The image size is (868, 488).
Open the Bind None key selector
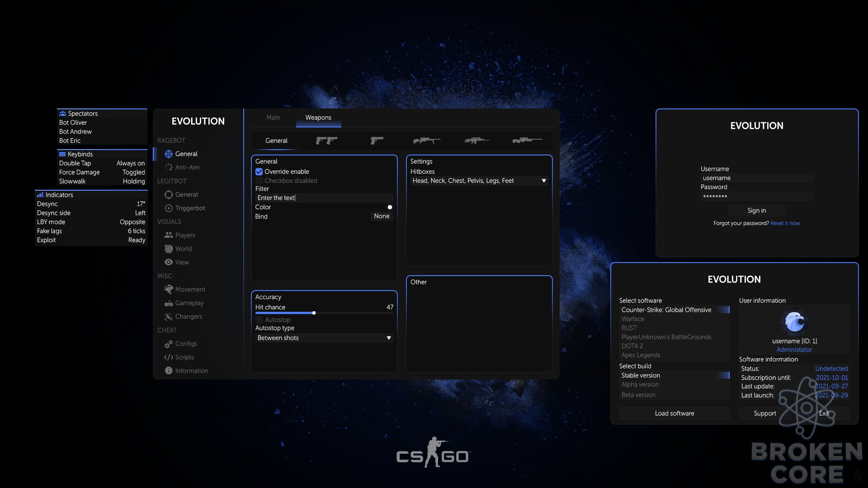click(x=382, y=216)
